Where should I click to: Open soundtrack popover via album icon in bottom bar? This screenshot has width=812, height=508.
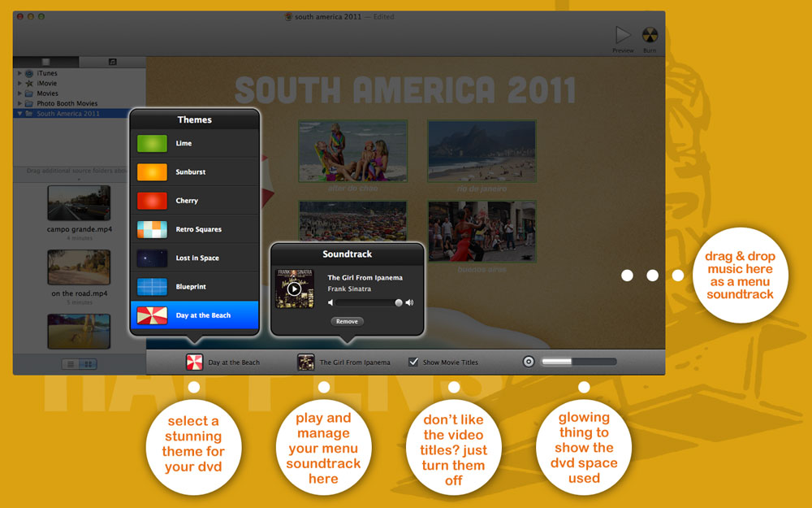coord(305,362)
